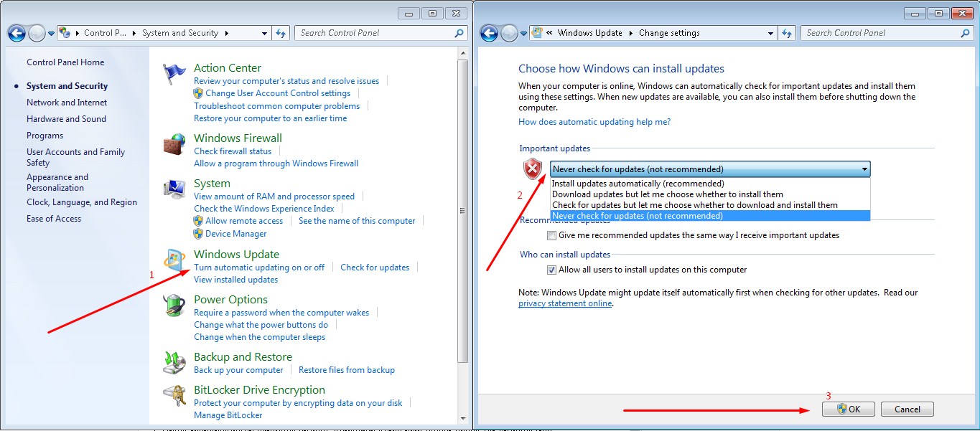Click the search magnifier in Change settings window

[966, 33]
